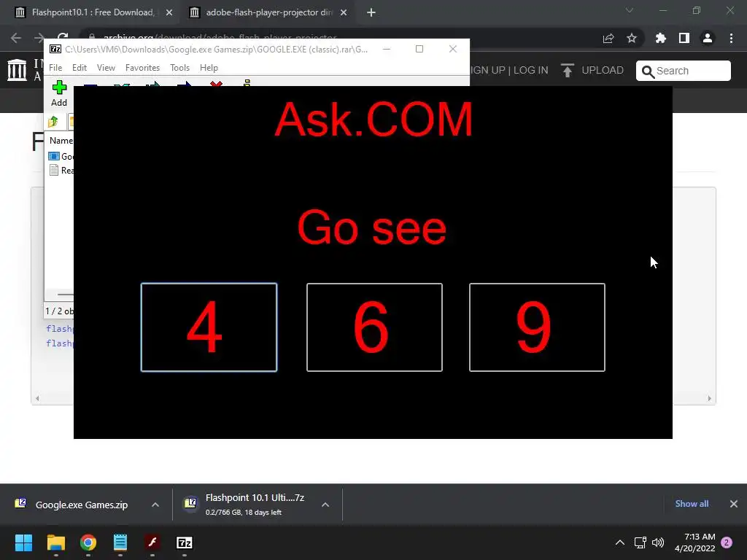
Task: Click Show all downloads
Action: [x=692, y=504]
